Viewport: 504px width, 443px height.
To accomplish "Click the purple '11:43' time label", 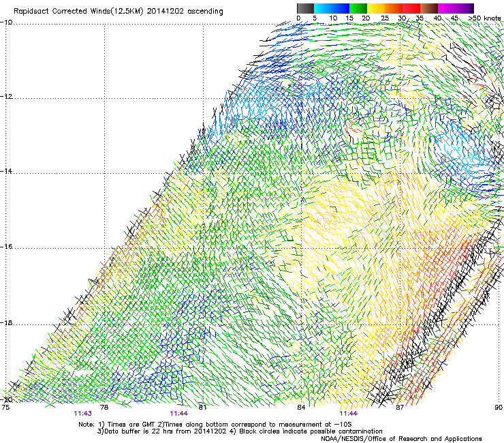I will click(x=82, y=414).
